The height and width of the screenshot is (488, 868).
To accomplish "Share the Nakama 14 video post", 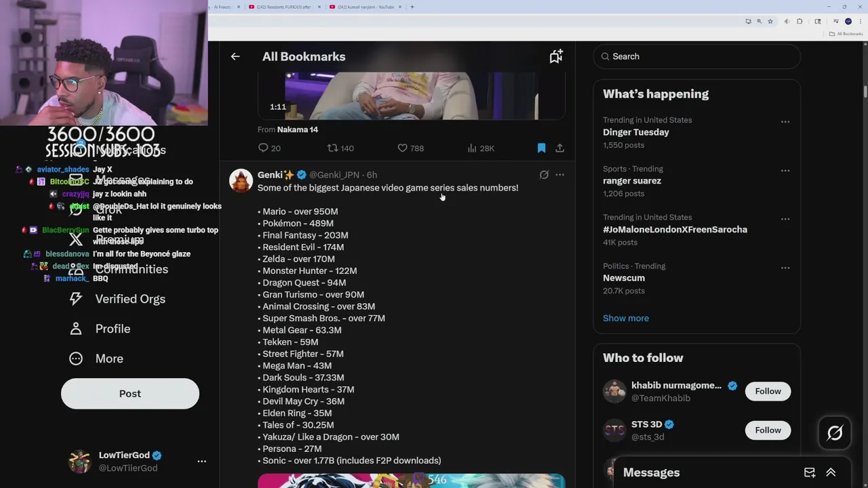I will (x=559, y=148).
